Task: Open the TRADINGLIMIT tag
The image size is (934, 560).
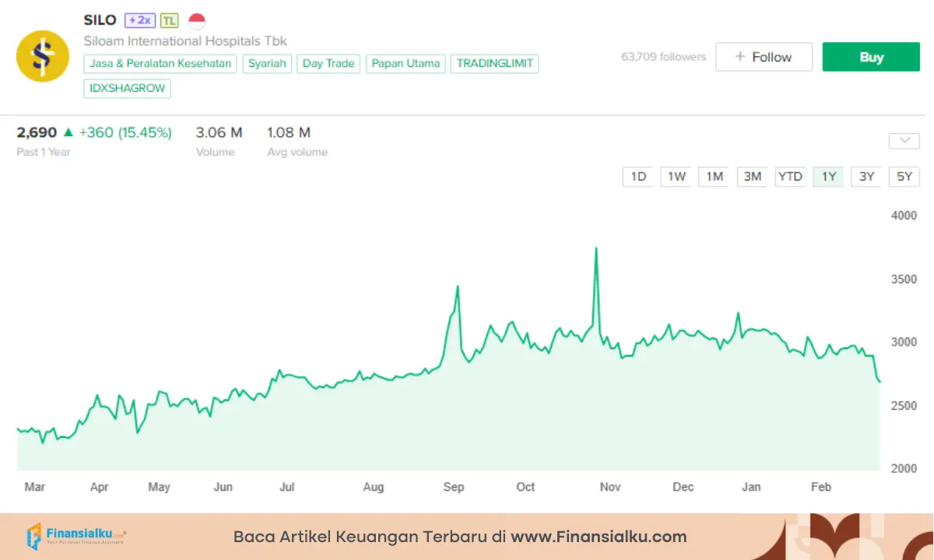Action: 494,64
